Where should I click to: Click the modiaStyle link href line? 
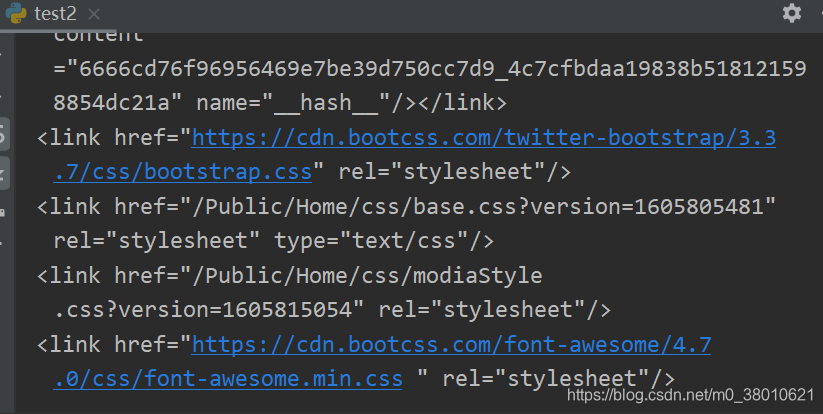pyautogui.click(x=290, y=275)
